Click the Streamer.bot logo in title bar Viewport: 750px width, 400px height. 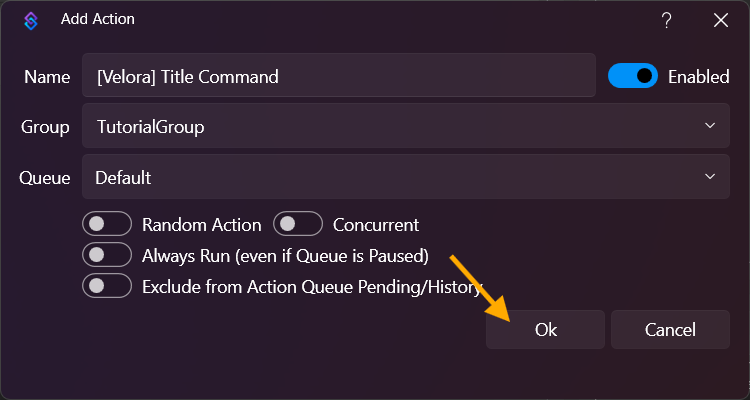pos(33,19)
